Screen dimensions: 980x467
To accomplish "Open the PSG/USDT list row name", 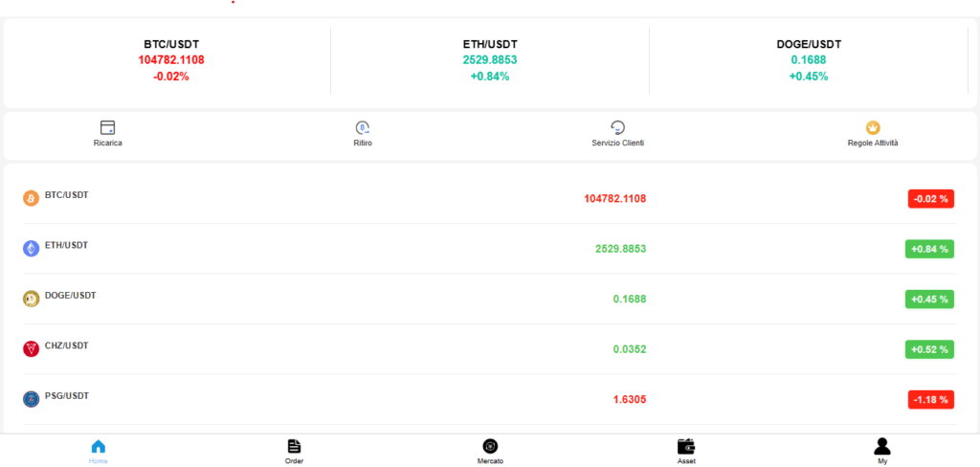I will tap(67, 396).
